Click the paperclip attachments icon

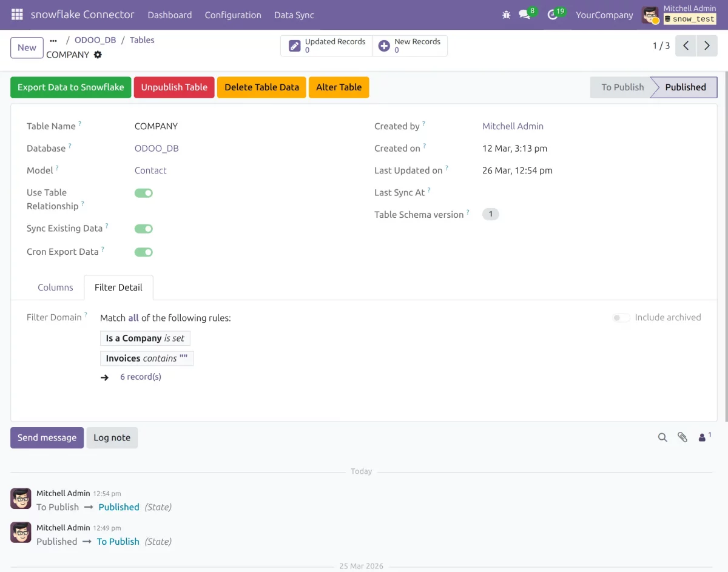[x=682, y=437]
